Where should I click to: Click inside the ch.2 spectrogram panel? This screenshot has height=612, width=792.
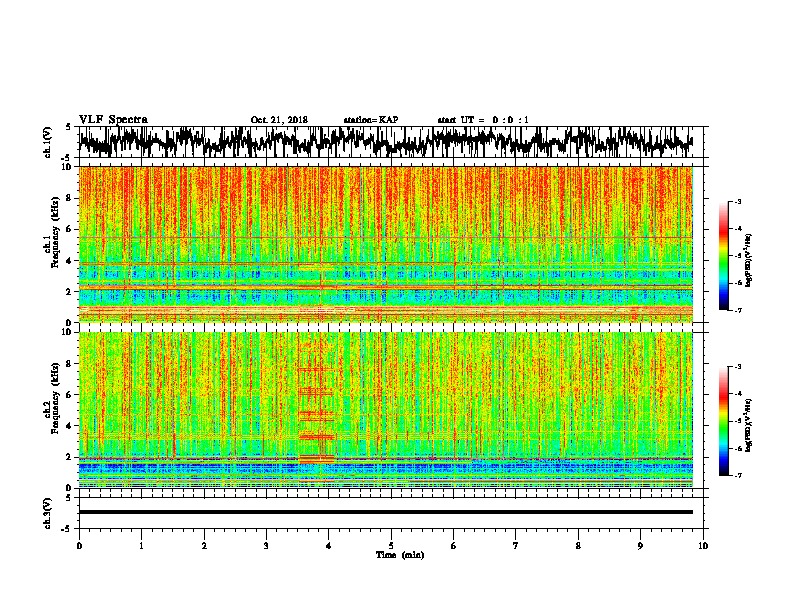click(x=386, y=410)
